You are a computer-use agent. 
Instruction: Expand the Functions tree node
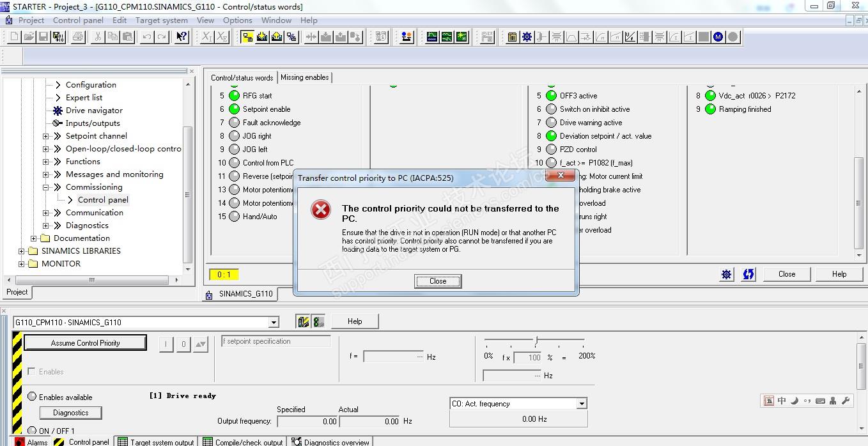[x=46, y=162]
